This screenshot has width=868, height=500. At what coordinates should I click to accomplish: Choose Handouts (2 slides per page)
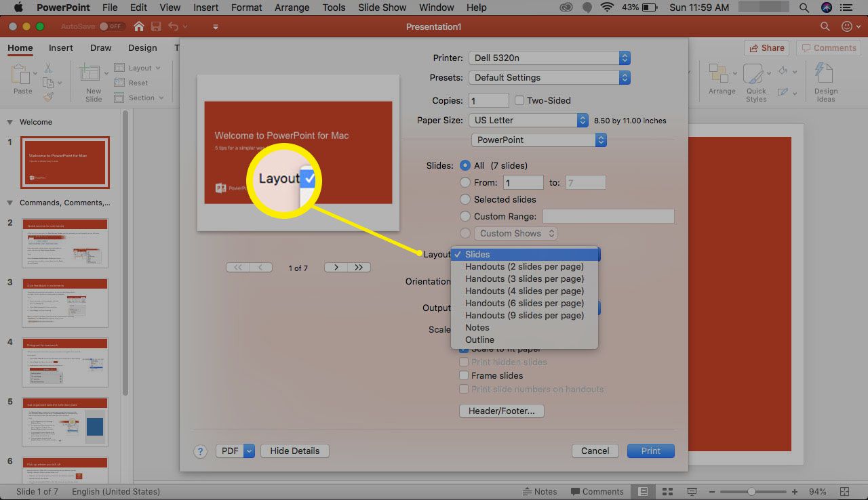tap(525, 266)
